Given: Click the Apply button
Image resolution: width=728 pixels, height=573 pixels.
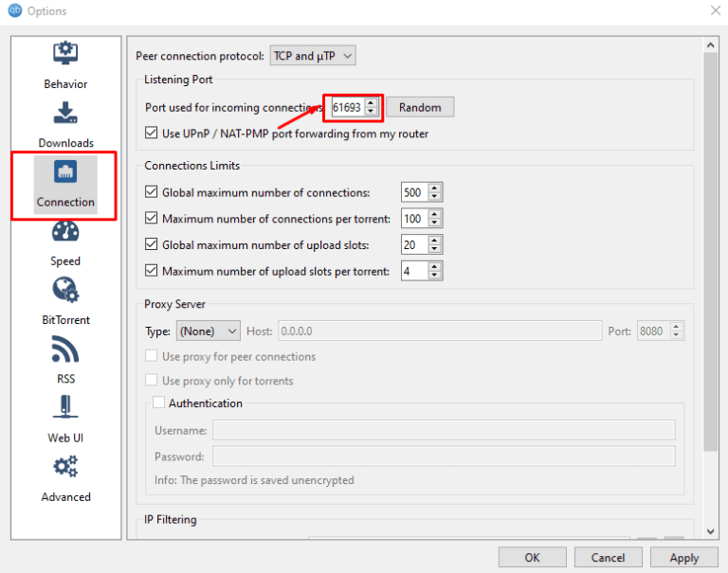Looking at the screenshot, I should coord(683,557).
